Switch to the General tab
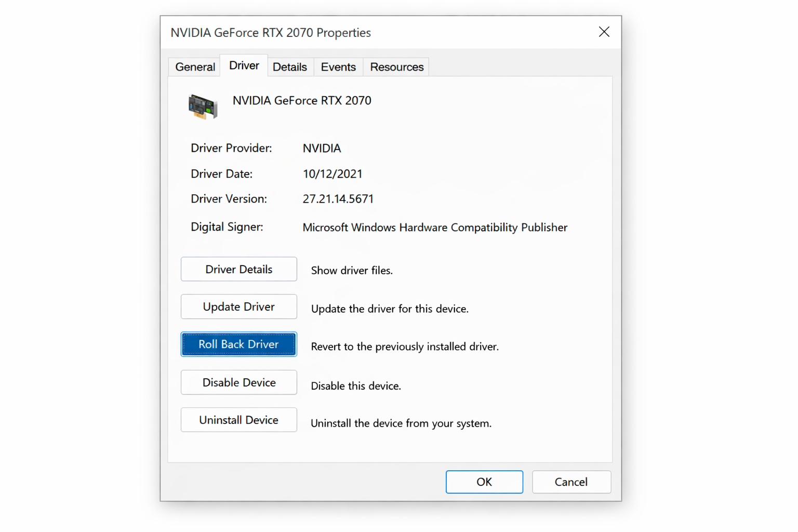 click(x=195, y=66)
